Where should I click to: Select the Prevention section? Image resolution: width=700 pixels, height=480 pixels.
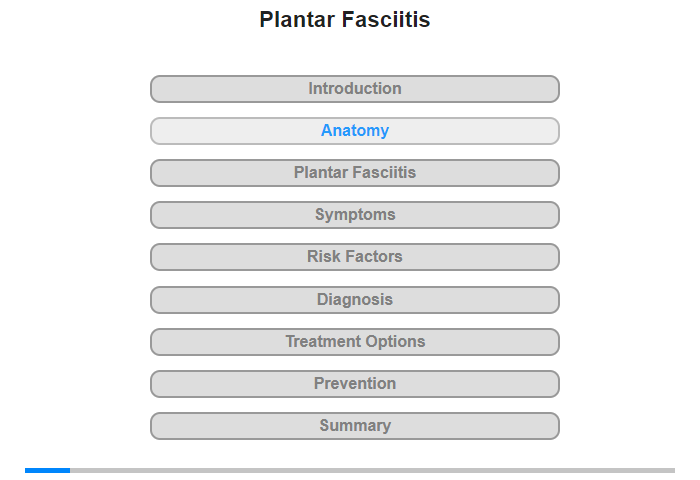pyautogui.click(x=354, y=384)
